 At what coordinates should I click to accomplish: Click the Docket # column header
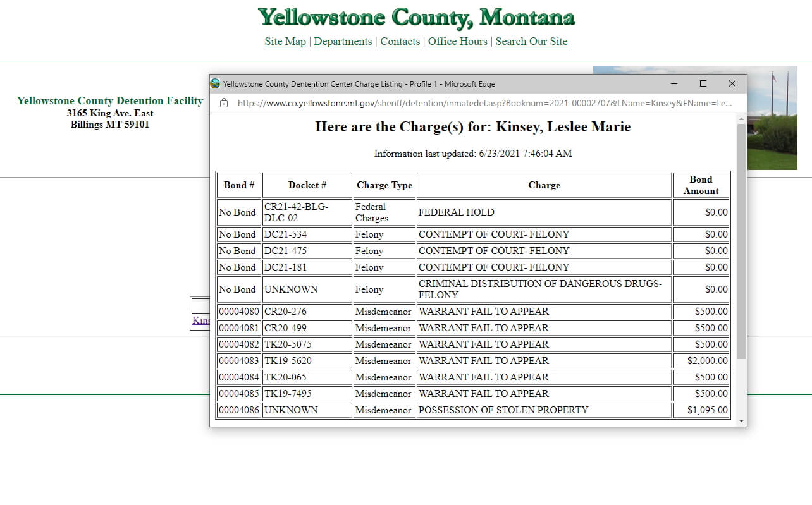pos(307,185)
